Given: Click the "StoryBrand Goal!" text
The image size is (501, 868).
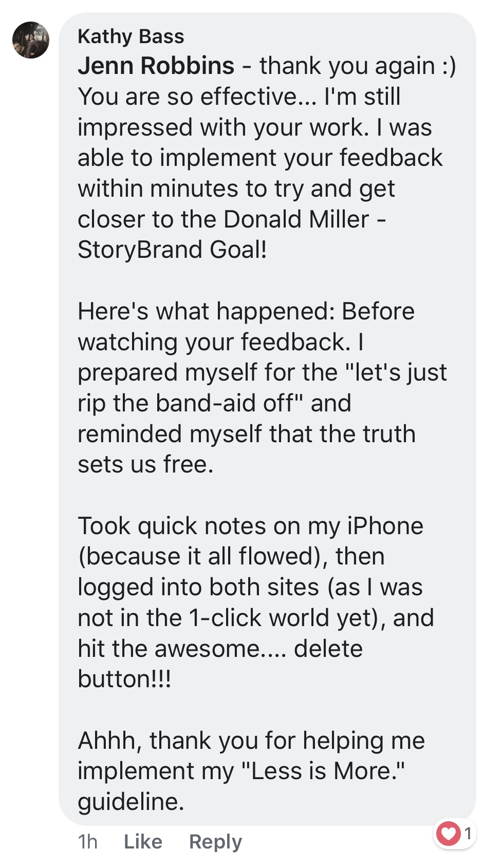Looking at the screenshot, I should click(173, 250).
